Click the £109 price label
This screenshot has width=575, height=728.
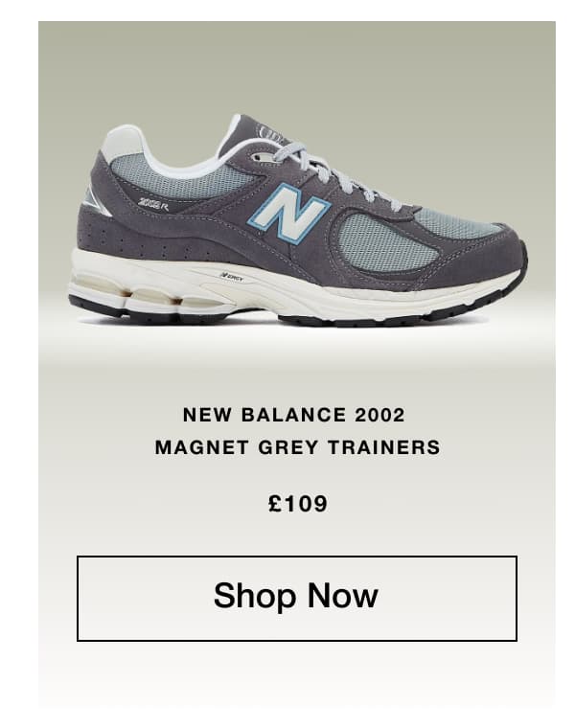(x=298, y=504)
